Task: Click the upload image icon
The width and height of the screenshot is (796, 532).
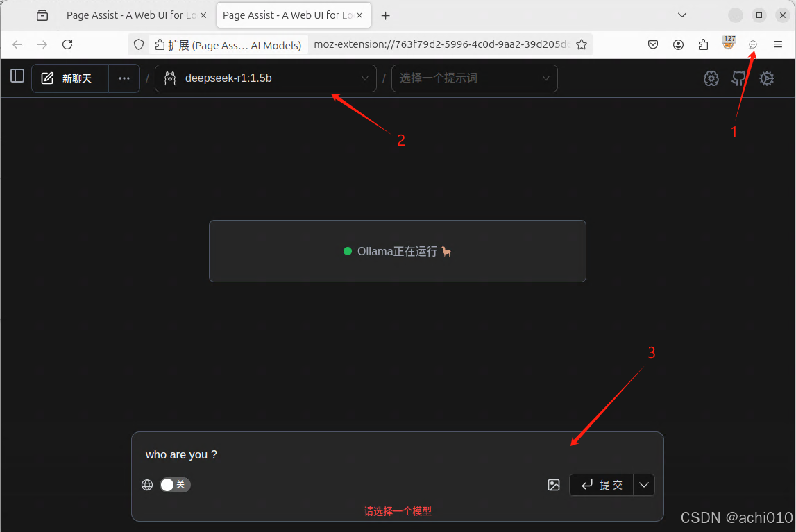Action: 554,485
